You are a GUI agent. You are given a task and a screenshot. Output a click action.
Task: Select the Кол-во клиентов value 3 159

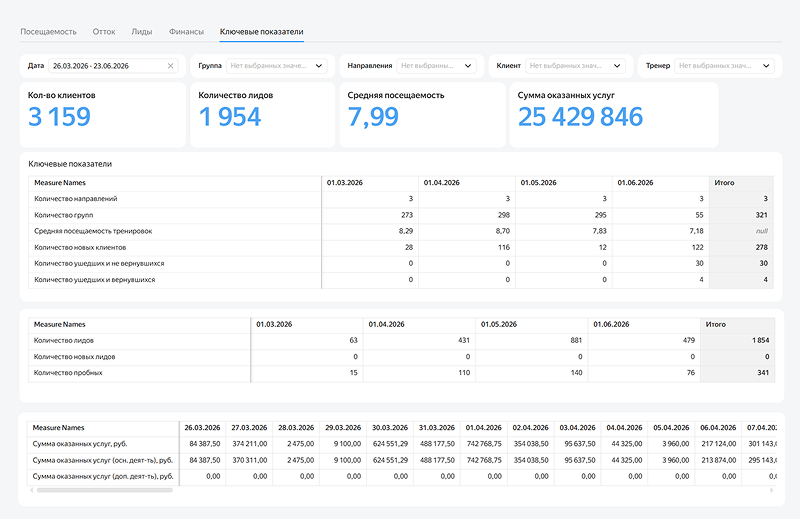(60, 117)
